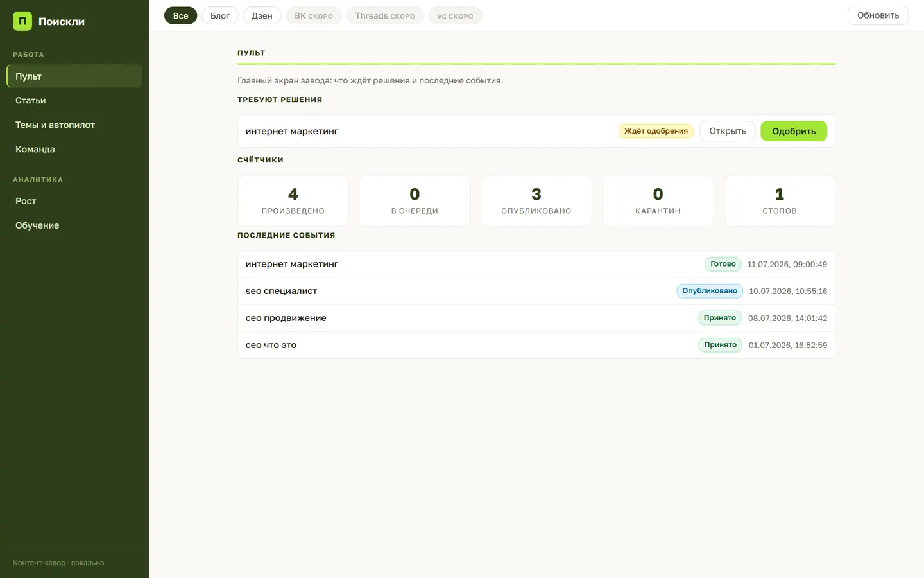Open the seo специалист event row
This screenshot has height=578, width=924.
536,291
